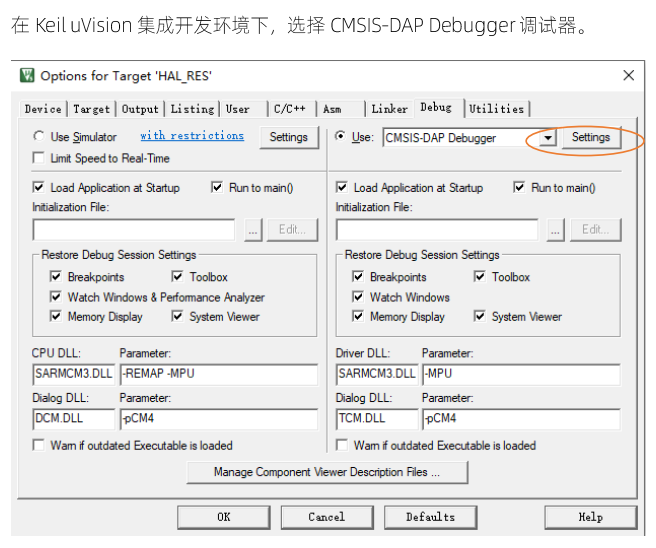656x548 pixels.
Task: Click the simulator Initialization File field
Action: (134, 230)
